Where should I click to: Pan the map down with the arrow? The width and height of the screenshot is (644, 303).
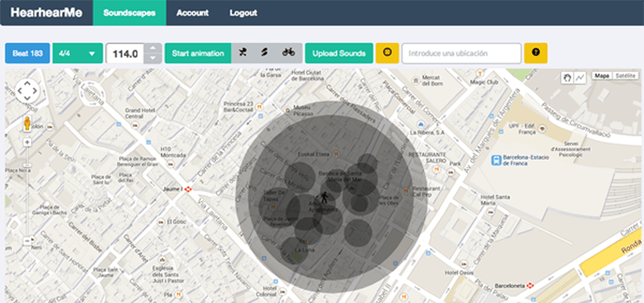[x=27, y=98]
